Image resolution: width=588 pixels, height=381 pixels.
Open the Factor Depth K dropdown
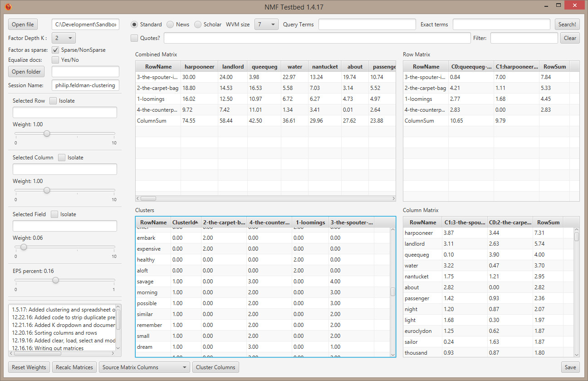64,38
